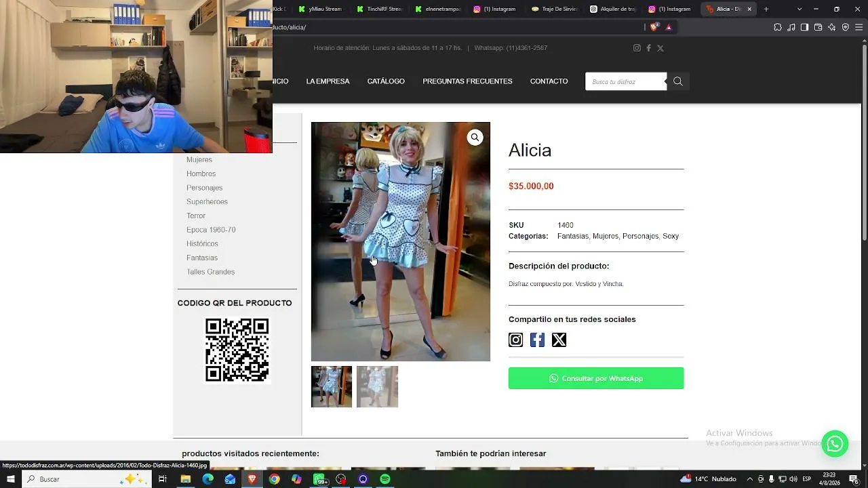Open LA EMPRESA in the site navigation

click(x=328, y=81)
